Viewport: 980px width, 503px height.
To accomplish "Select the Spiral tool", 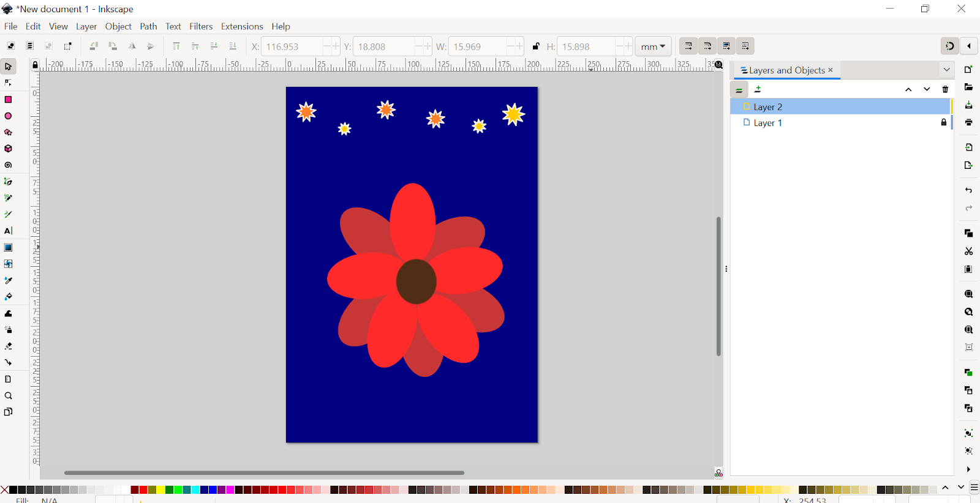I will click(x=9, y=165).
